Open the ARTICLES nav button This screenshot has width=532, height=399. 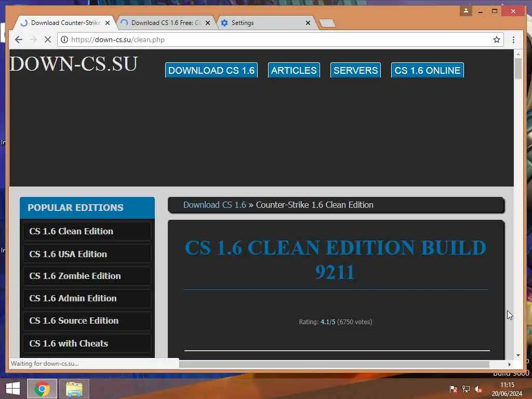[294, 70]
